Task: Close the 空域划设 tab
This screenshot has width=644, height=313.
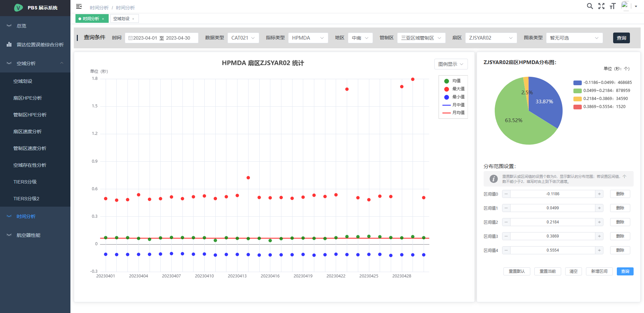Action: 133,19
